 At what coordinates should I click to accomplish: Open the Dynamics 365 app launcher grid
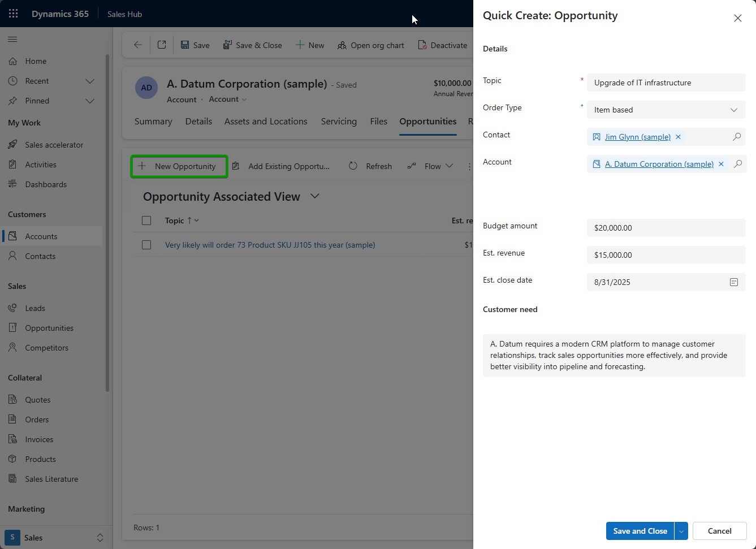coord(14,14)
